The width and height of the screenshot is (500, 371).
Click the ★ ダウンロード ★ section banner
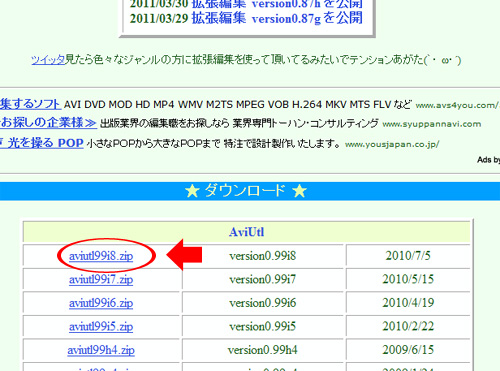click(250, 191)
